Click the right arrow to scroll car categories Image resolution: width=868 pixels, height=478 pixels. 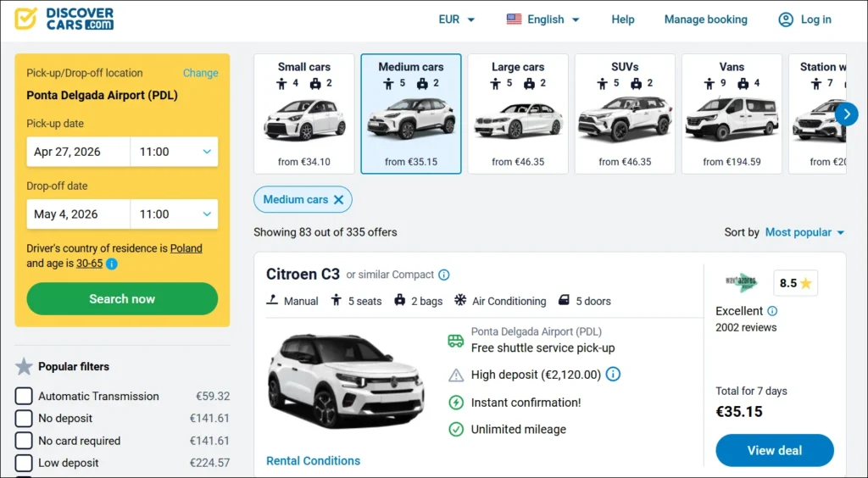[847, 114]
